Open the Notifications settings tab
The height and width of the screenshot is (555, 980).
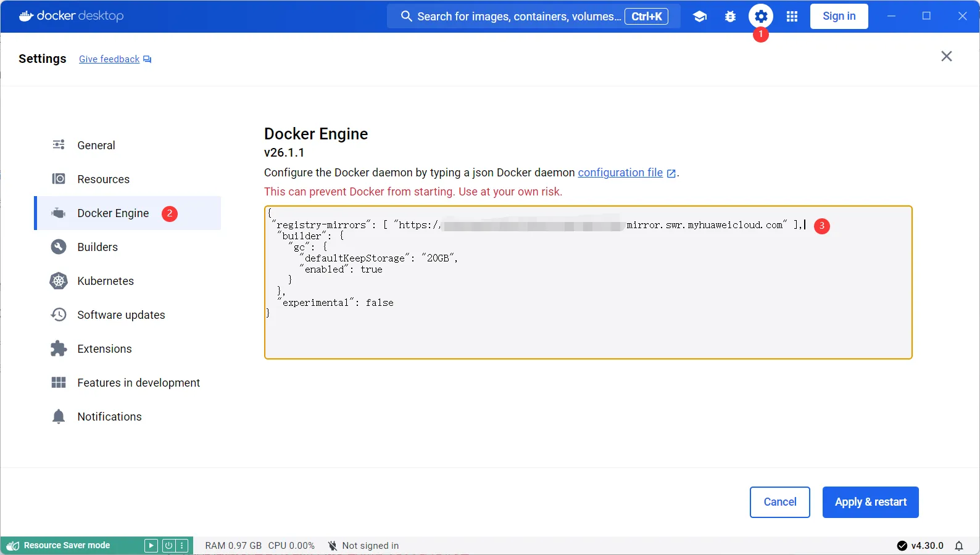pos(128,416)
